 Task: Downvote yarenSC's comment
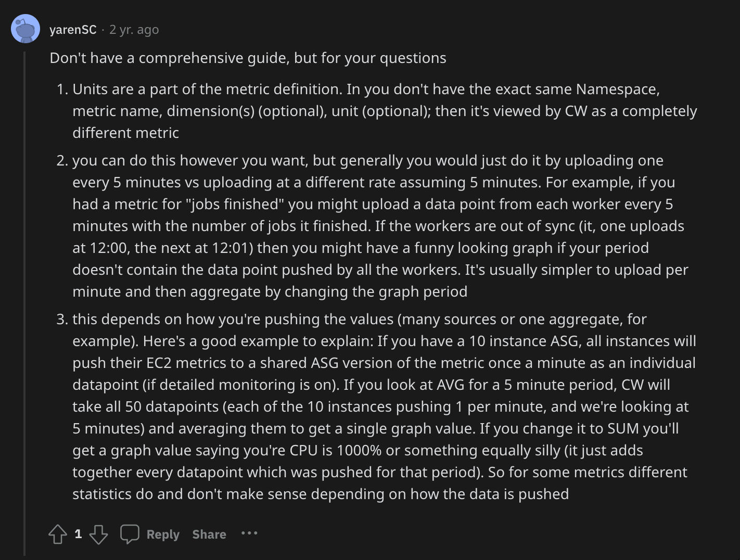(x=98, y=534)
